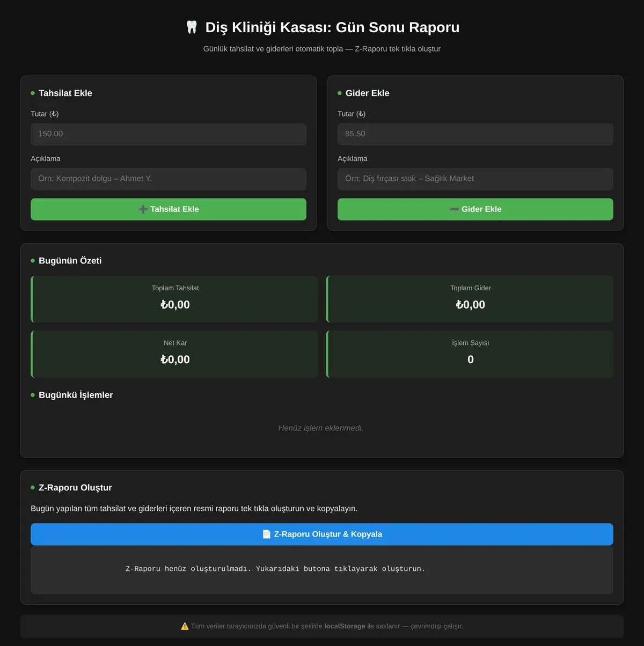The image size is (644, 646).
Task: Select the 'Tutar (₺)' label in the Tahsilat card
Action: click(45, 114)
